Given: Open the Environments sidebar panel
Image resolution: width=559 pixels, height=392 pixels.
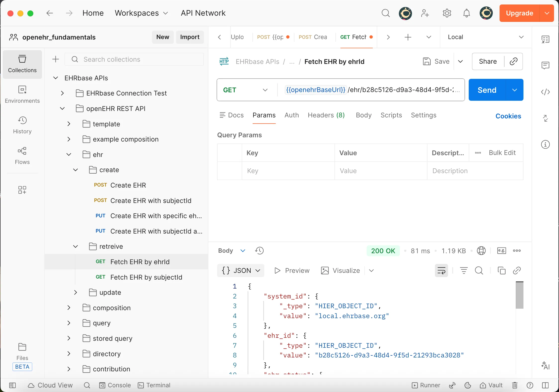Looking at the screenshot, I should (22, 94).
